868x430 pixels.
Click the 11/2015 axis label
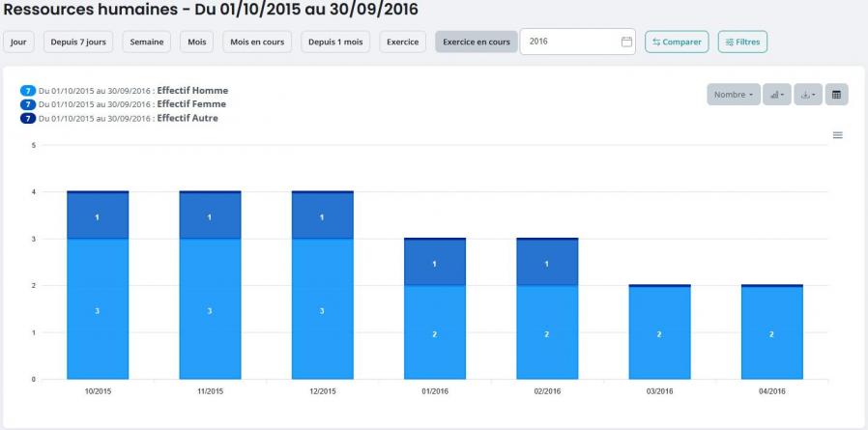pos(211,391)
